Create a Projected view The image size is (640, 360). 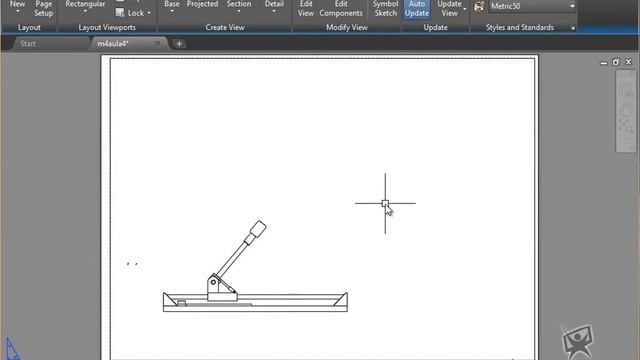click(202, 5)
